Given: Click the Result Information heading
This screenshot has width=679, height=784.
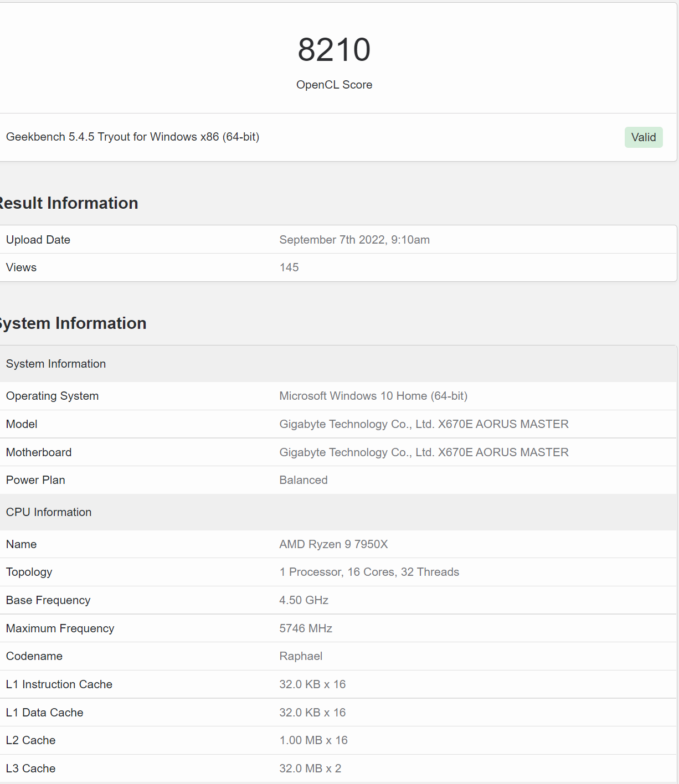Looking at the screenshot, I should click(x=69, y=203).
